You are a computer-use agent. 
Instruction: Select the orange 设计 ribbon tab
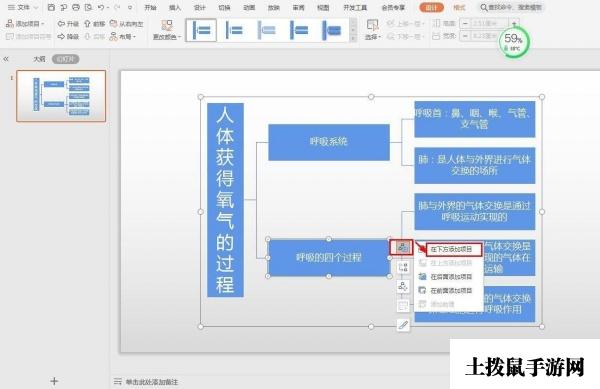point(431,7)
